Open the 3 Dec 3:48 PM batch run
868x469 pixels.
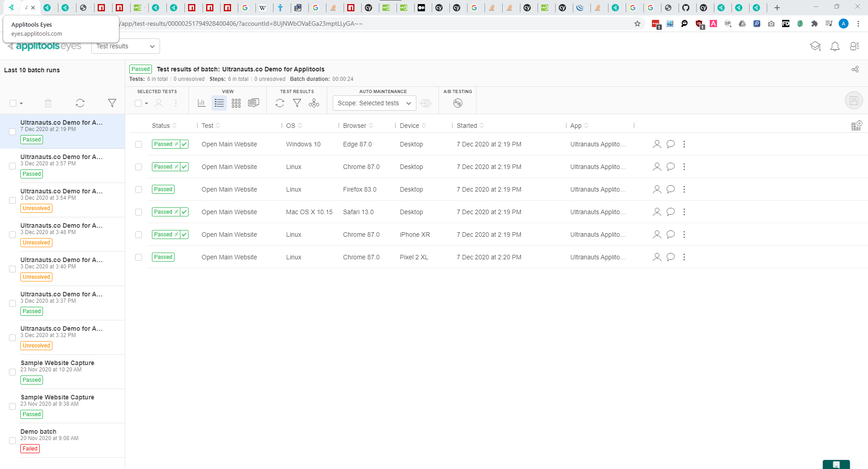pyautogui.click(x=62, y=234)
